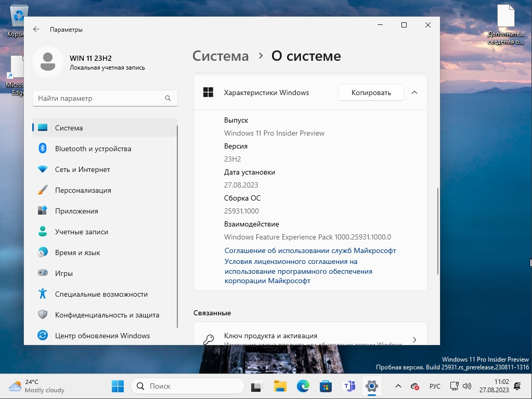This screenshot has height=399, width=532.
Task: Open Соглашение об использовании служб Майкрософт link
Action: tap(310, 250)
